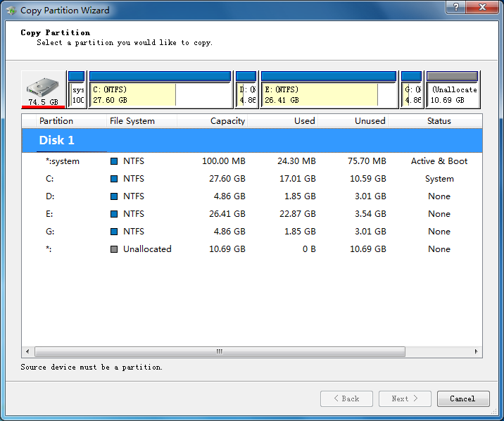Image resolution: width=504 pixels, height=421 pixels.
Task: Click the 0 B used value
Action: (x=309, y=249)
